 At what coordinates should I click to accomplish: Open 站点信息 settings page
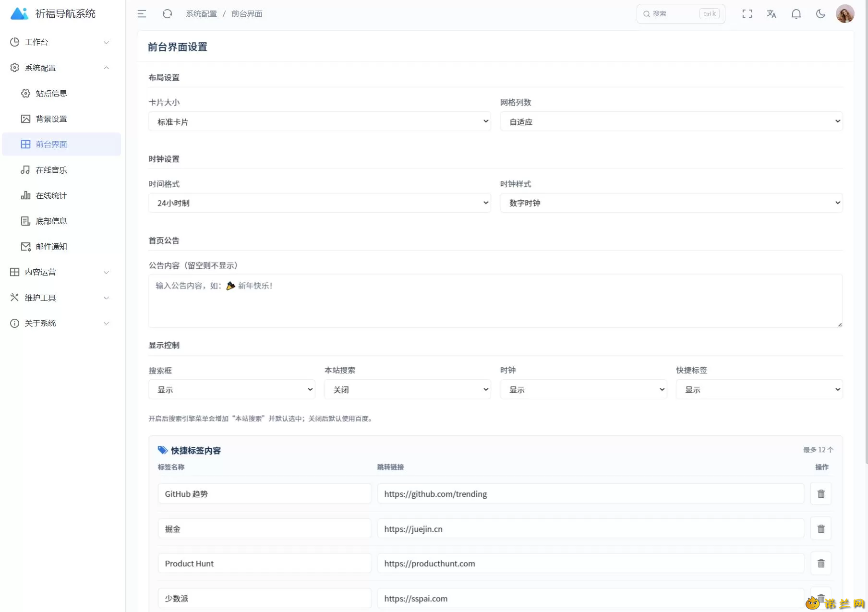click(x=61, y=93)
